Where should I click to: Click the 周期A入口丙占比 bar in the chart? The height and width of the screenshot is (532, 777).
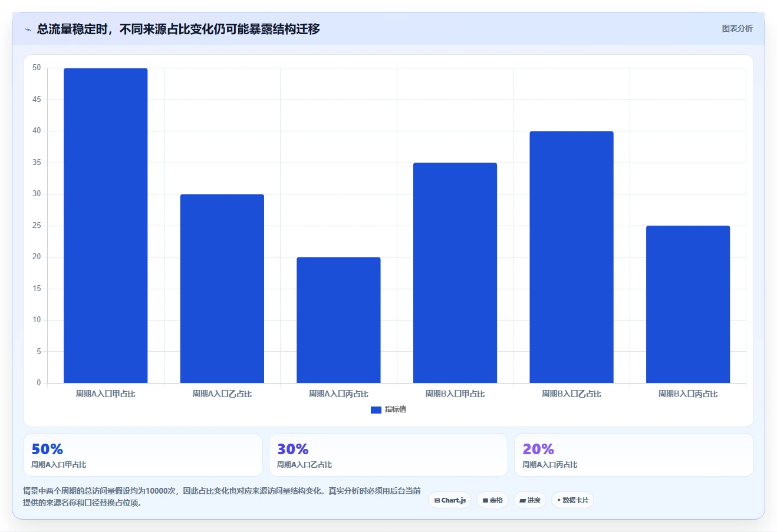pyautogui.click(x=338, y=320)
